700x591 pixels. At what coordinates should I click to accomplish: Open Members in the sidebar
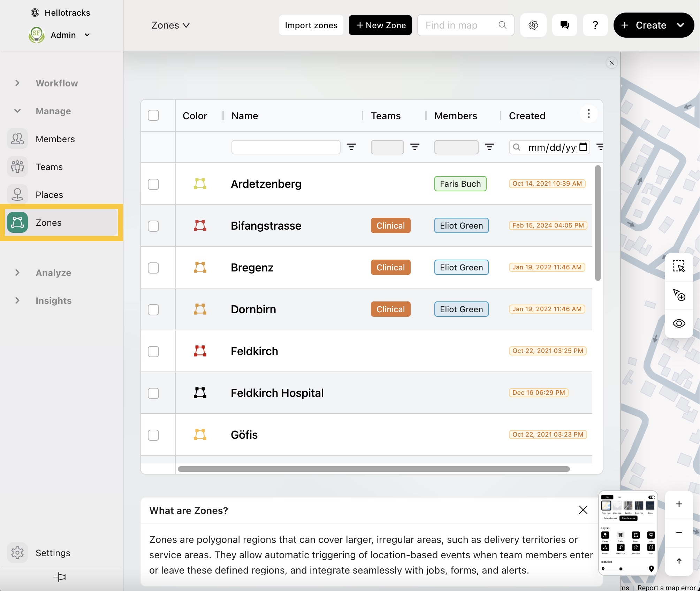[x=55, y=139]
